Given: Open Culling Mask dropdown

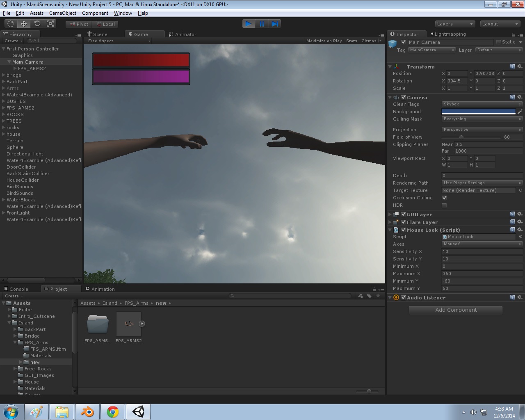Looking at the screenshot, I should point(482,119).
